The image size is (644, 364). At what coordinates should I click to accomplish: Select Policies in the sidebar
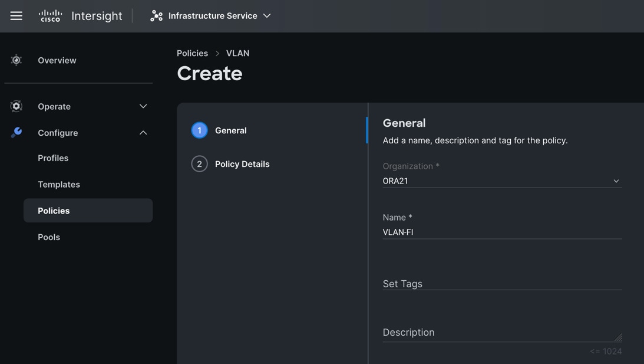(54, 211)
